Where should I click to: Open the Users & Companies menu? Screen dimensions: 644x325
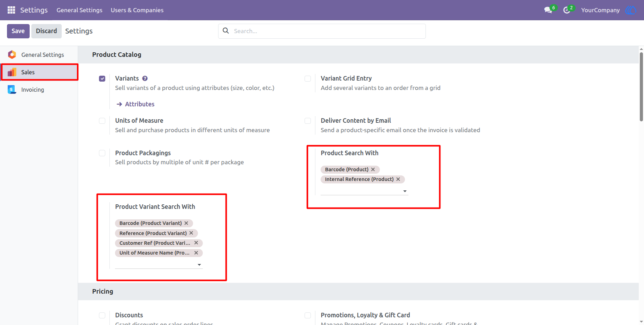click(137, 10)
